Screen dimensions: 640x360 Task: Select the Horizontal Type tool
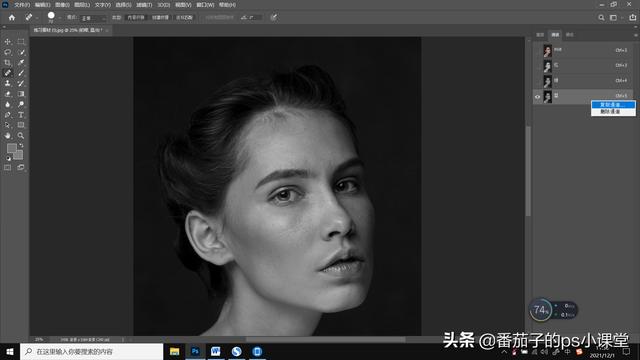click(21, 115)
